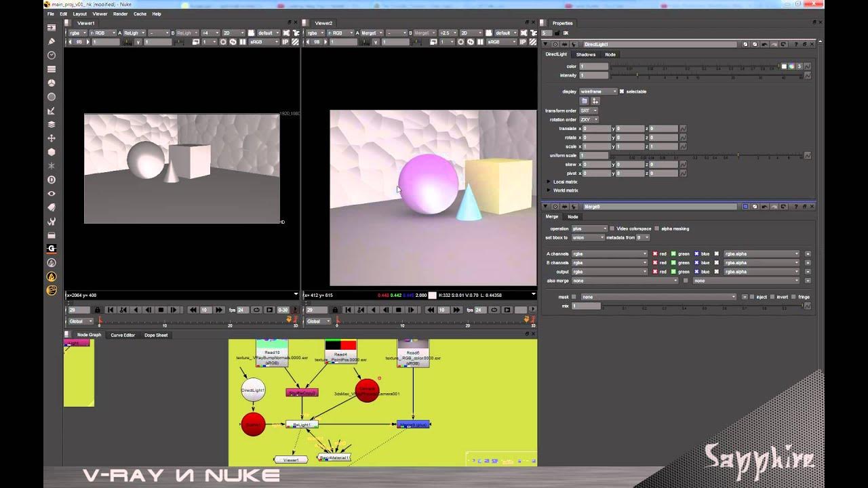The width and height of the screenshot is (868, 488).
Task: Open the Views nodes eye icon
Action: 52,194
